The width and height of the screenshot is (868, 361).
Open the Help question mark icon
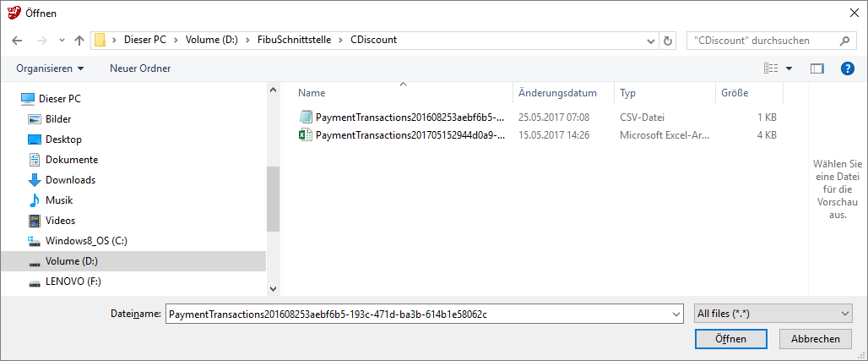[x=847, y=68]
